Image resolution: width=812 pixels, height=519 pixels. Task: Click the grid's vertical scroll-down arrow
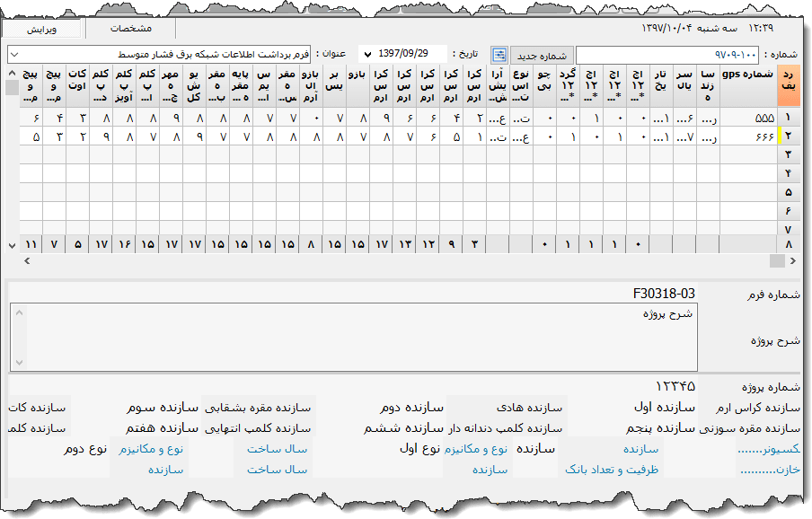pos(12,244)
